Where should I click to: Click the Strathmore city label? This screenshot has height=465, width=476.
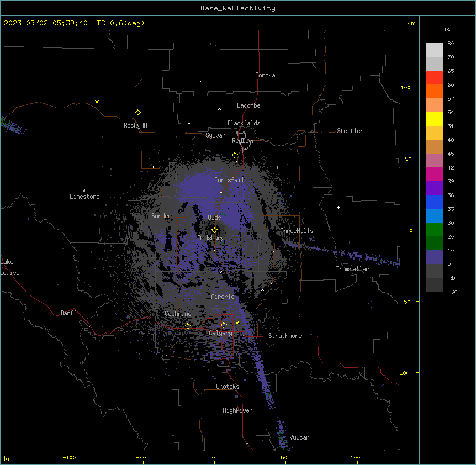point(285,336)
